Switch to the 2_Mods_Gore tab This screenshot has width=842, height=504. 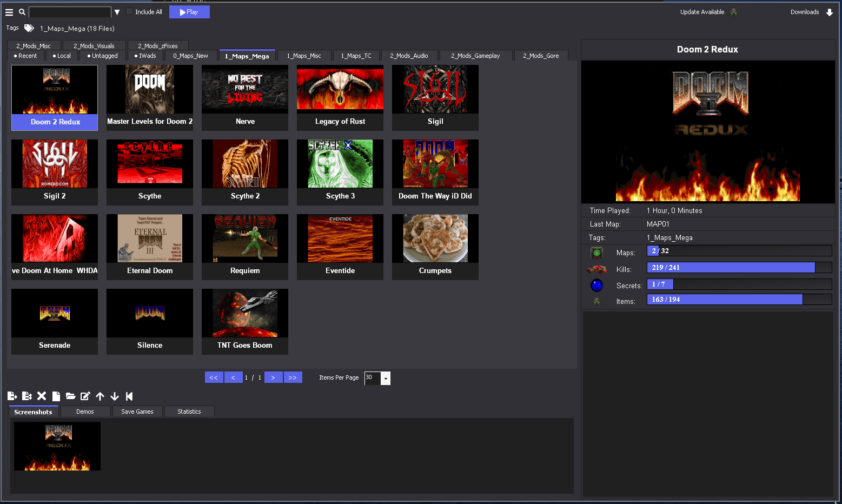coord(541,56)
